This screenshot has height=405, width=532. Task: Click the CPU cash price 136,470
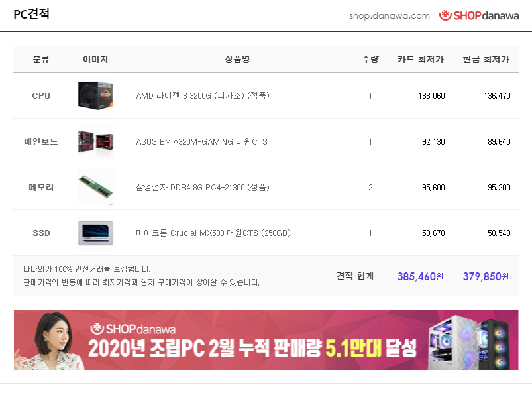(497, 96)
